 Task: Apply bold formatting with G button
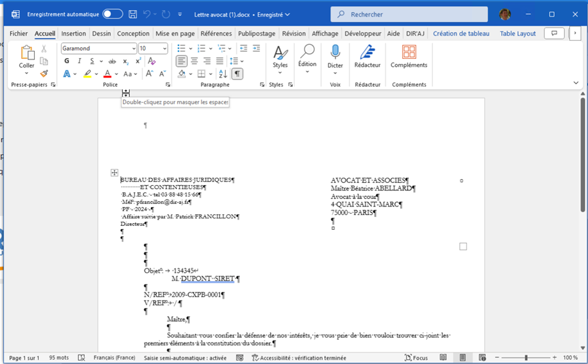(67, 61)
